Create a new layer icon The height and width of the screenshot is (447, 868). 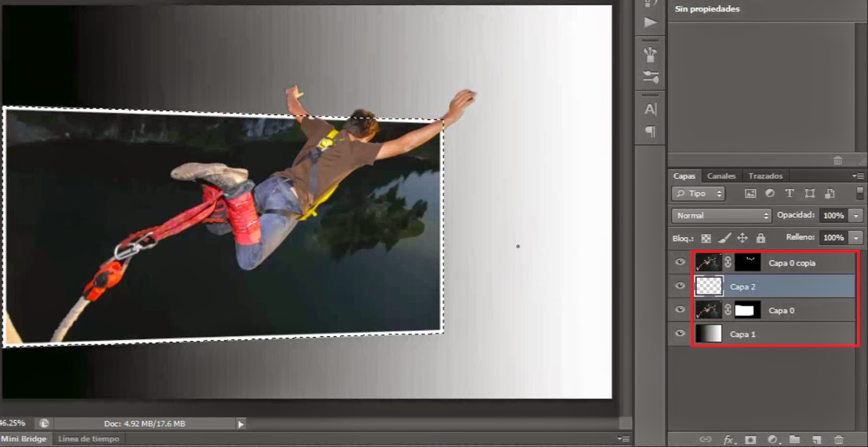tap(816, 439)
